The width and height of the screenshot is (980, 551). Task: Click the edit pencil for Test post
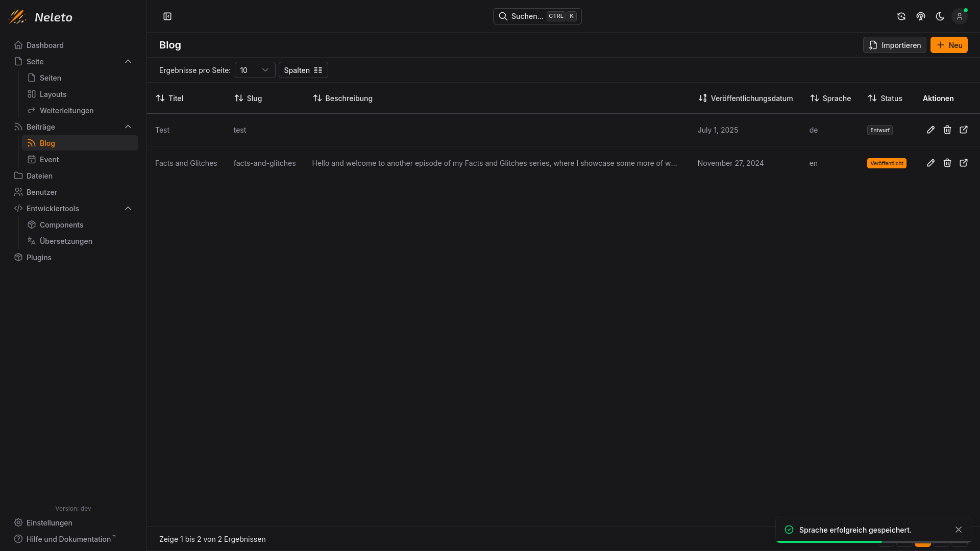930,130
